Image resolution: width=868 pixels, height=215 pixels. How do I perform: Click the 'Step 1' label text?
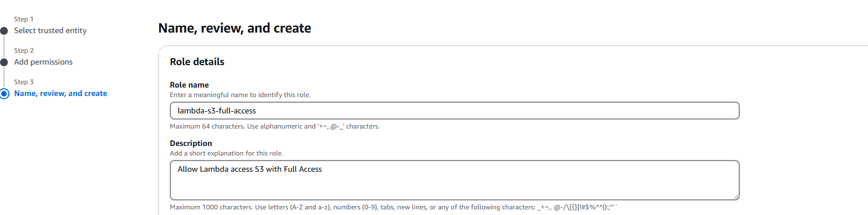coord(24,19)
